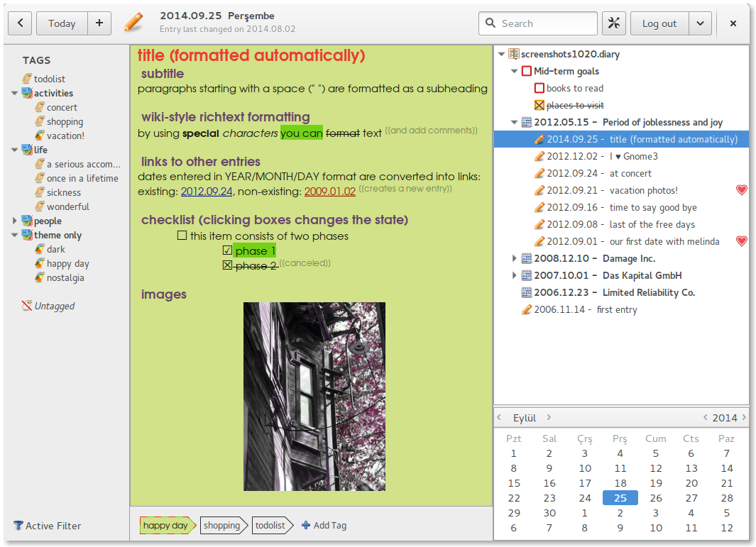Click calendar icon of Das Kapital GmbH
The width and height of the screenshot is (756, 547).
pos(527,275)
